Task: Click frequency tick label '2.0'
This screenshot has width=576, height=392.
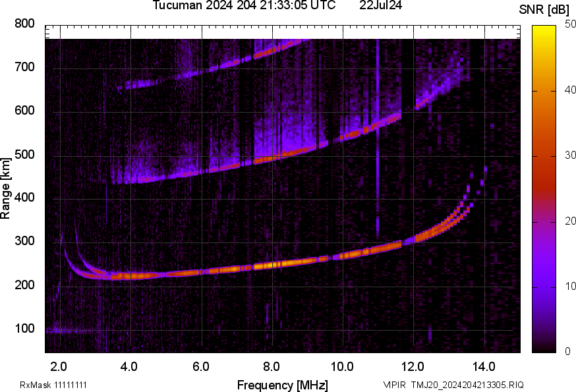Action: tap(59, 367)
